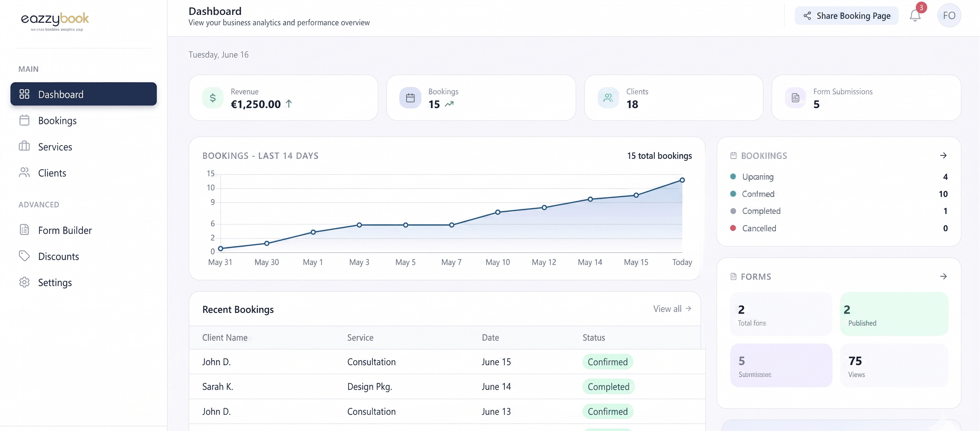Click the Forms panel document icon

(734, 277)
